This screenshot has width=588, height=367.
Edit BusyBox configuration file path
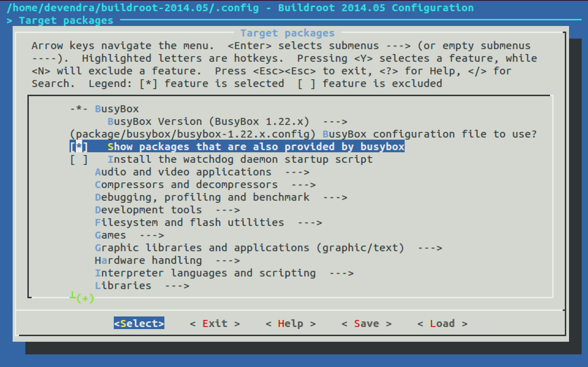coord(303,134)
